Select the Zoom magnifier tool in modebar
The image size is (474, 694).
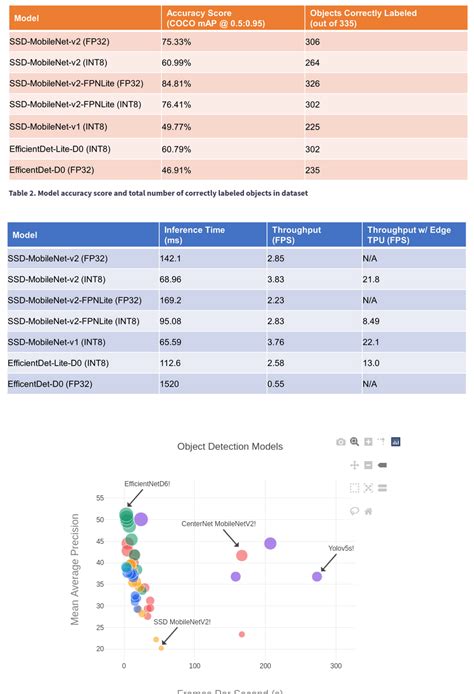tap(354, 442)
